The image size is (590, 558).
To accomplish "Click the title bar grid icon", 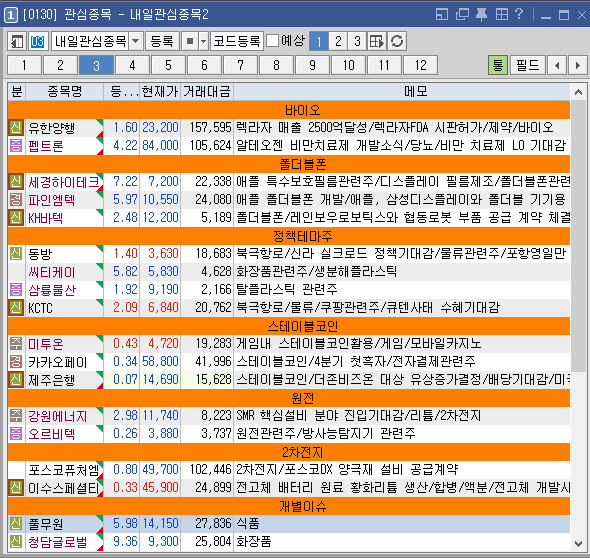I will (502, 14).
